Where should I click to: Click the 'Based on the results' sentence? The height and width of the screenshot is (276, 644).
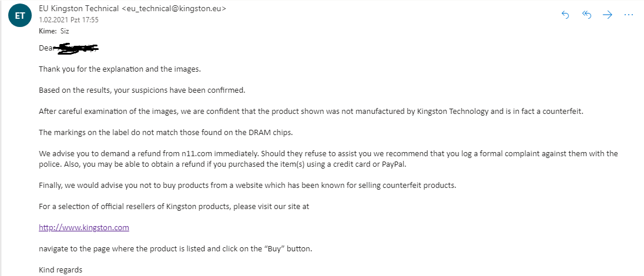tap(142, 90)
